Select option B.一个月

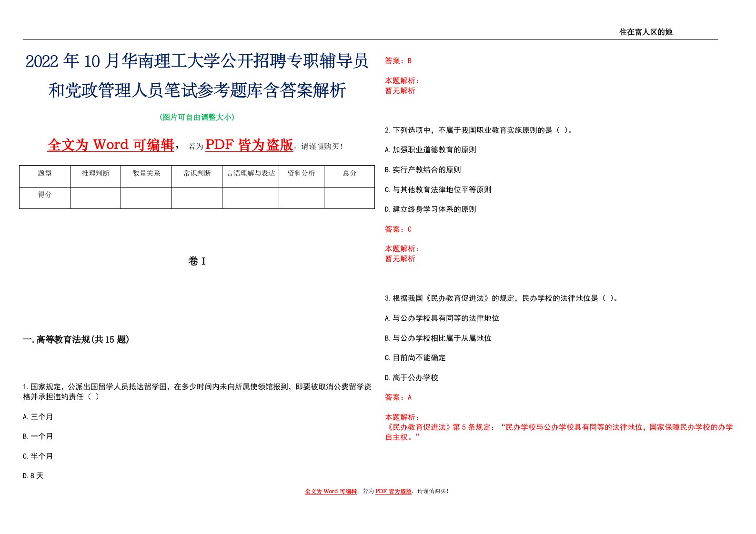(38, 436)
